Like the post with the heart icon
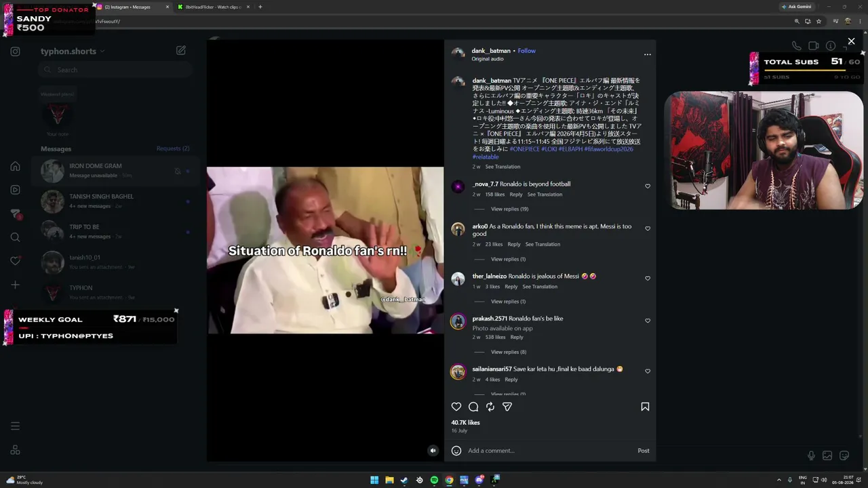This screenshot has height=488, width=868. [456, 407]
